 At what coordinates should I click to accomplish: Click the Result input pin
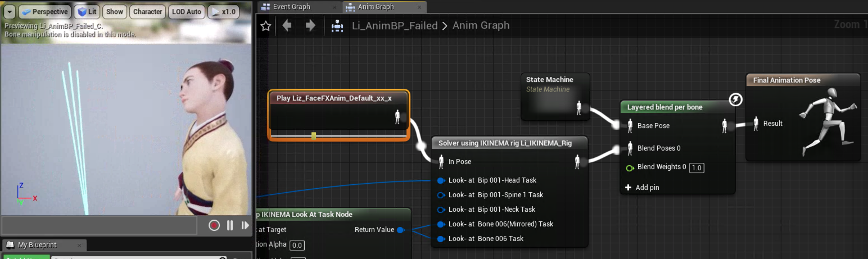tap(756, 124)
